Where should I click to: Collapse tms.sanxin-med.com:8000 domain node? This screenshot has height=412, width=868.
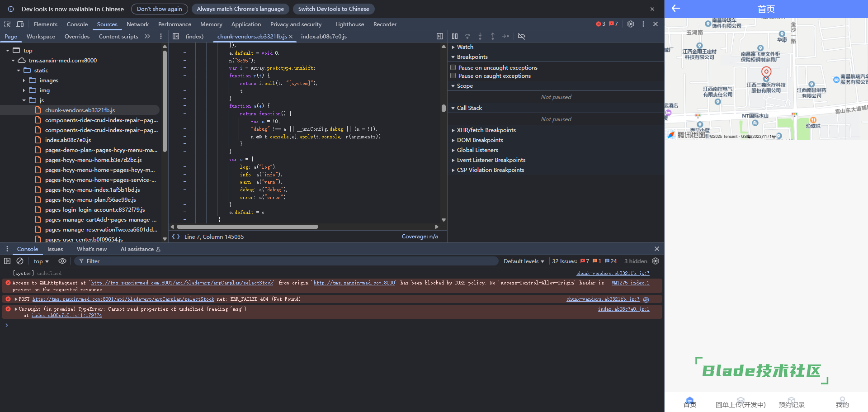tap(13, 61)
